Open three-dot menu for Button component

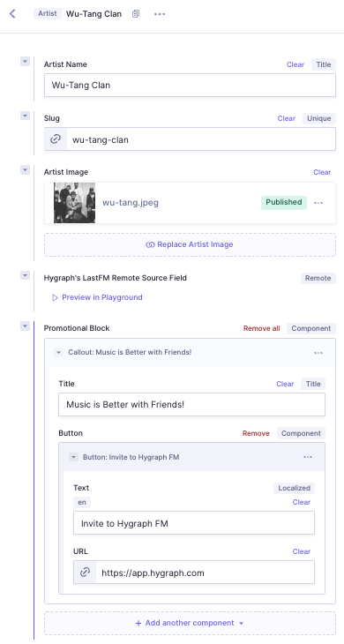[x=308, y=457]
